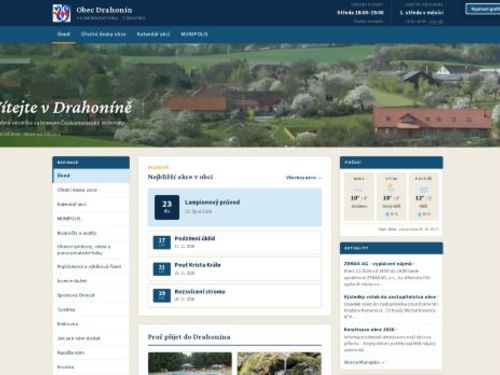Open the third news item in Aktuality
Screen dimensions: 500x375
(x=370, y=330)
